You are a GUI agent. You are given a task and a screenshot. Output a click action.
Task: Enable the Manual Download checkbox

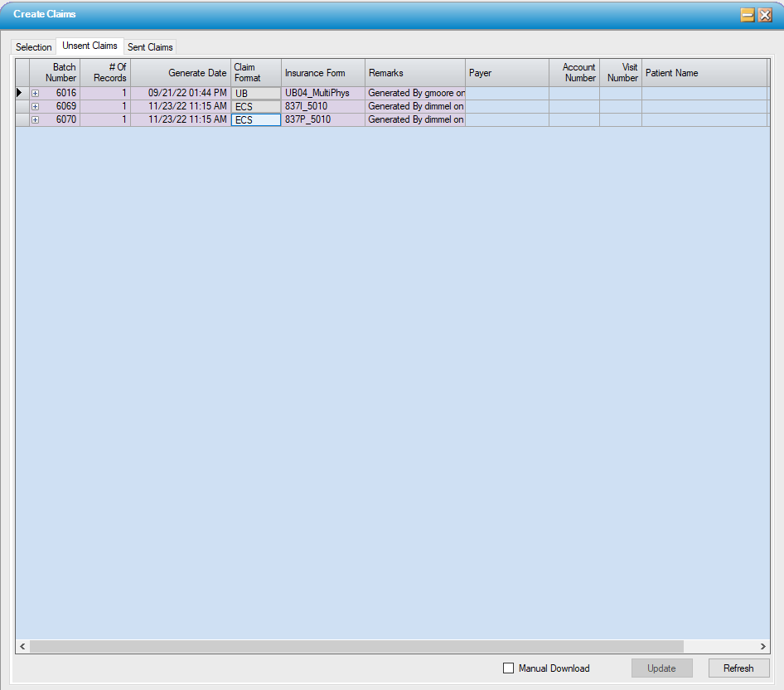509,668
